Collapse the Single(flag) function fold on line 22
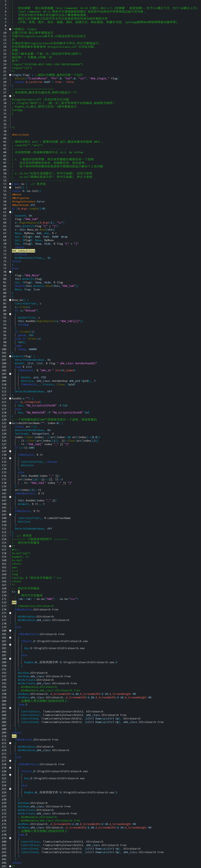201x868 pixels. tap(10, 75)
